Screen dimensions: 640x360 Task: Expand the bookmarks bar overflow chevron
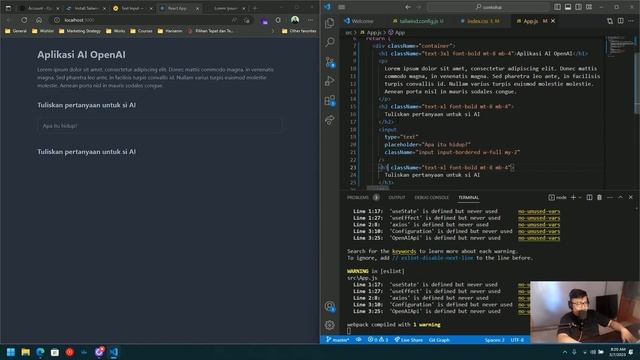[273, 31]
